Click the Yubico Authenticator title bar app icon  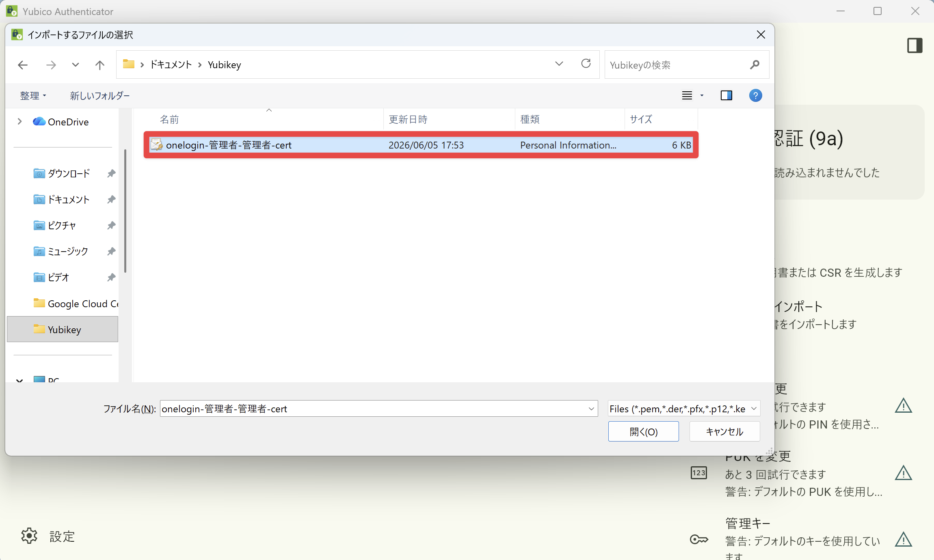coord(12,11)
